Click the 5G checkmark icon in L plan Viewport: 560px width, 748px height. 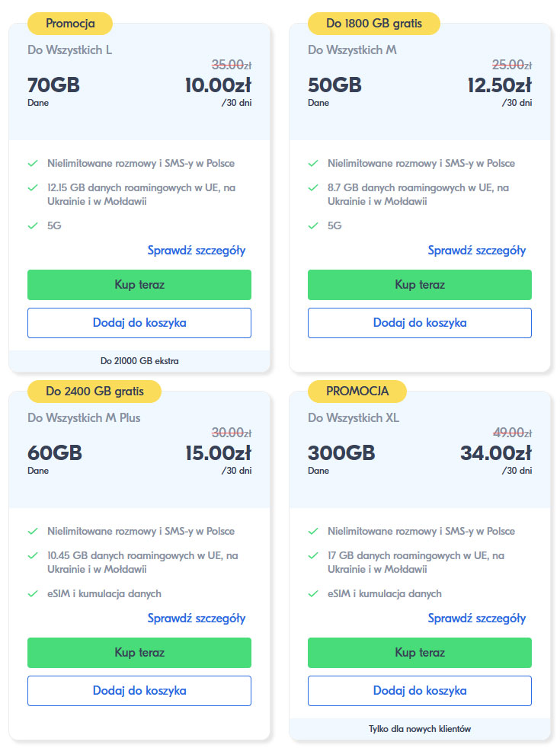pyautogui.click(x=33, y=225)
